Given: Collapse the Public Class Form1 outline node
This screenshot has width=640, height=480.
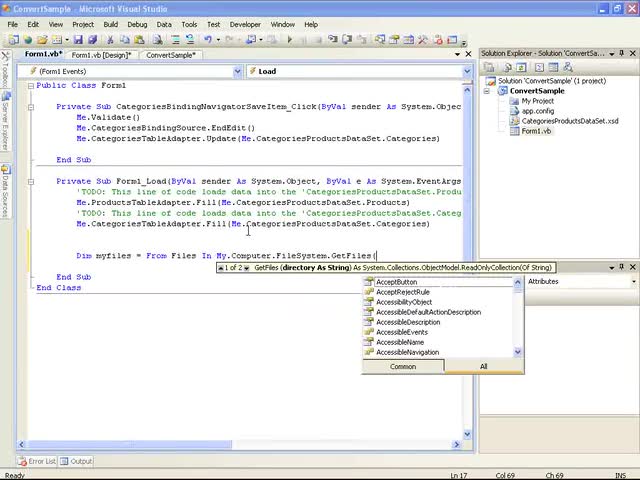Looking at the screenshot, I should pos(31,86).
